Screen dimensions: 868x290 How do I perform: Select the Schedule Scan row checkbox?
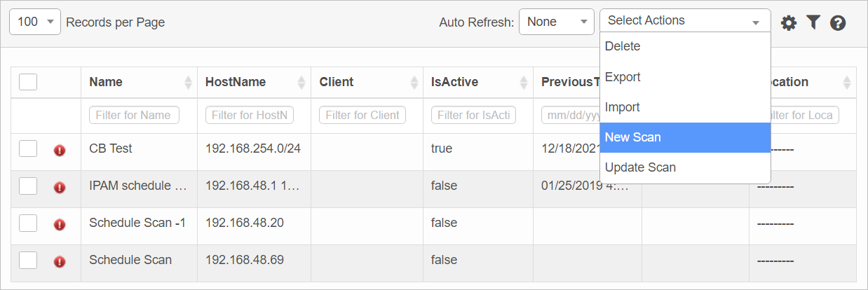[28, 260]
